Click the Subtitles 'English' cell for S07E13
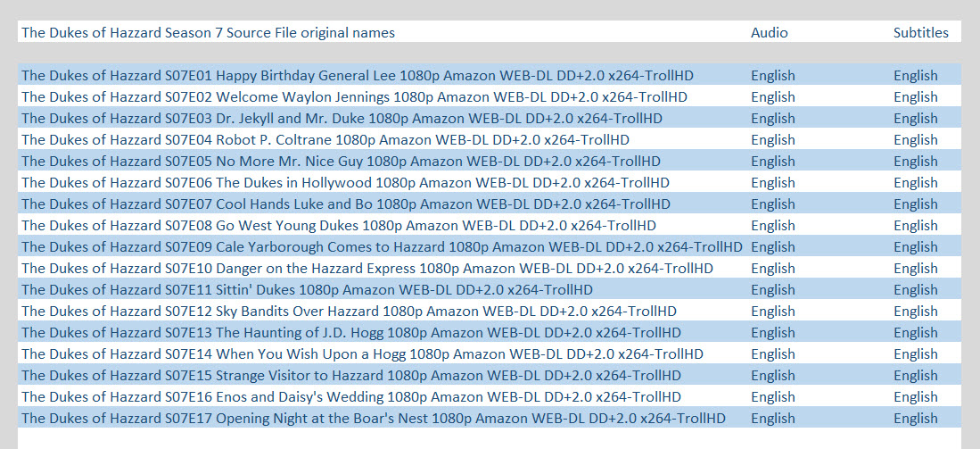 (916, 333)
